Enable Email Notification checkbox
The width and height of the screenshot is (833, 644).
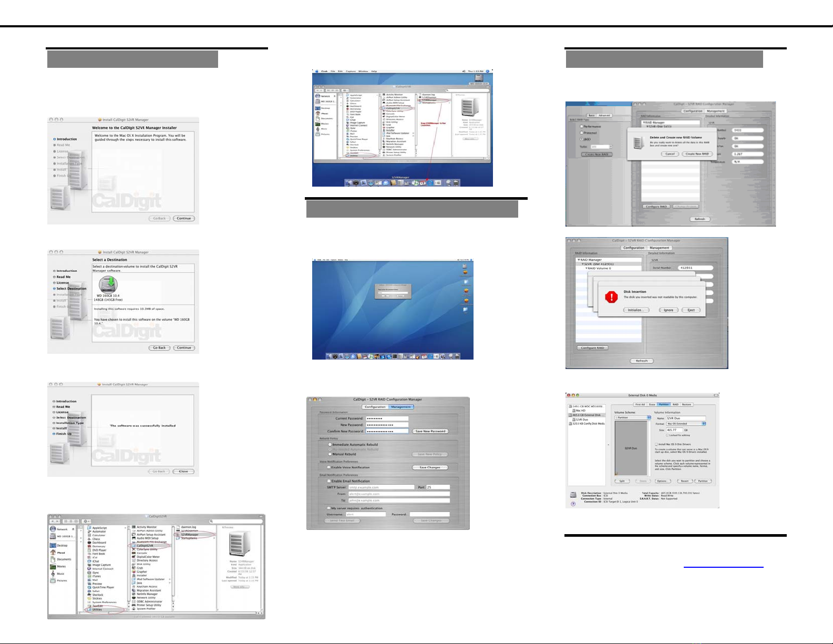click(329, 481)
